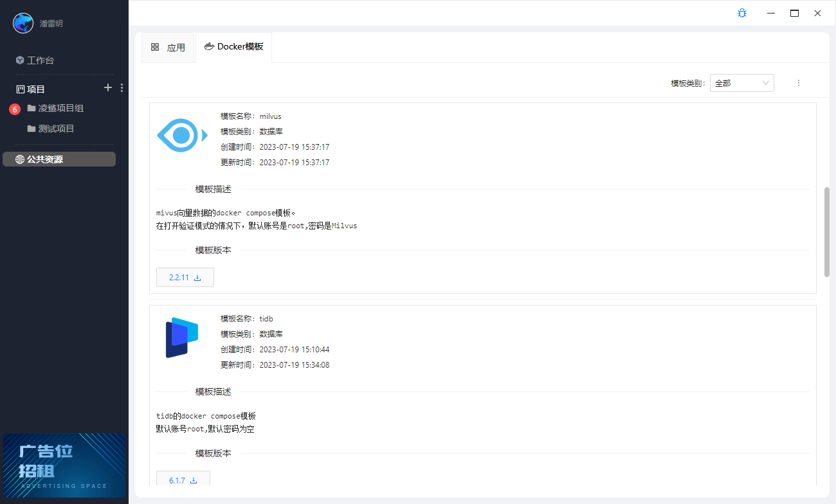This screenshot has width=836, height=504.
Task: Minimize the application window
Action: [x=770, y=13]
